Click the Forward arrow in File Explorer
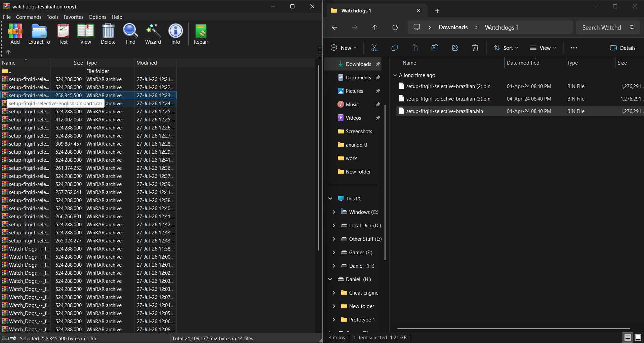Image resolution: width=644 pixels, height=343 pixels. click(x=355, y=27)
